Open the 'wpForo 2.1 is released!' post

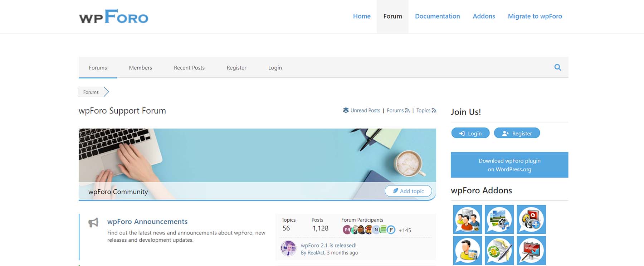pyautogui.click(x=328, y=245)
